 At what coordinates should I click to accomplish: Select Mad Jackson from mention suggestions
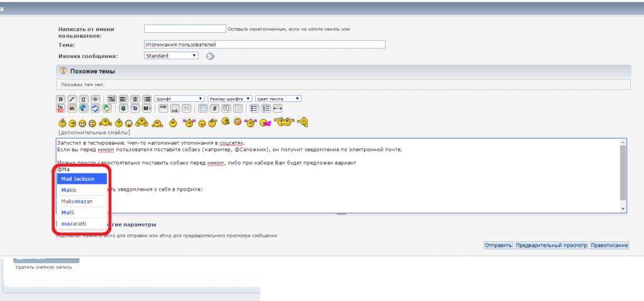(x=82, y=179)
